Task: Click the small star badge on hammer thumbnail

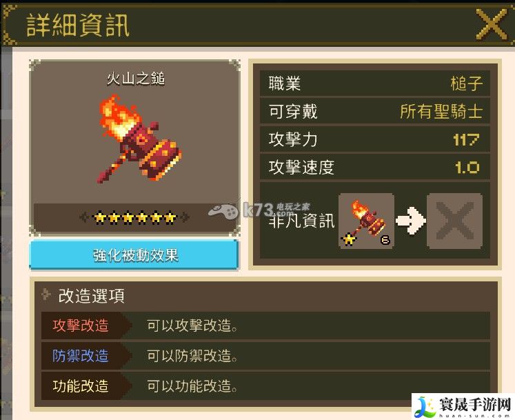Action: (348, 239)
